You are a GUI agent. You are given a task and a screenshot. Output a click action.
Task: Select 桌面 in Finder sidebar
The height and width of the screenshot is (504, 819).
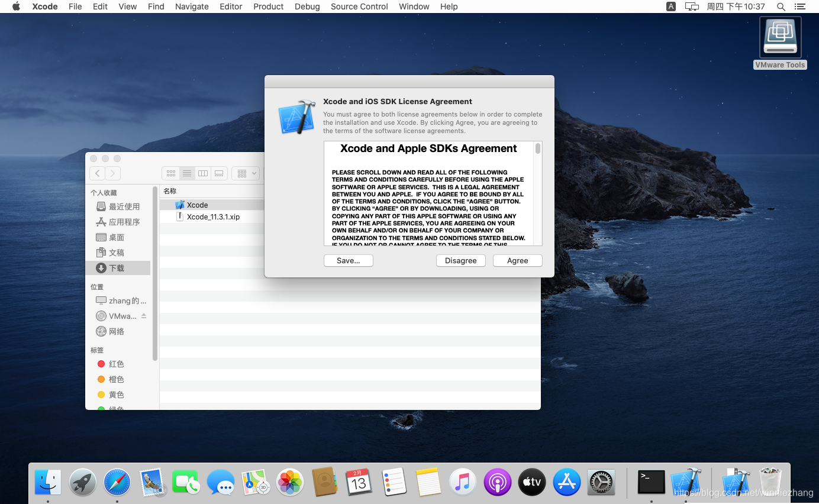[118, 237]
